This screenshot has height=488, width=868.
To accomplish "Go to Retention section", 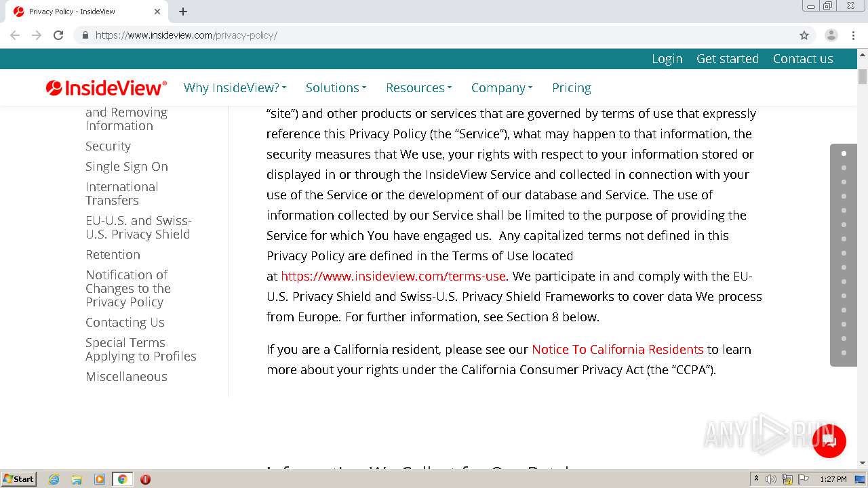I will tap(113, 254).
